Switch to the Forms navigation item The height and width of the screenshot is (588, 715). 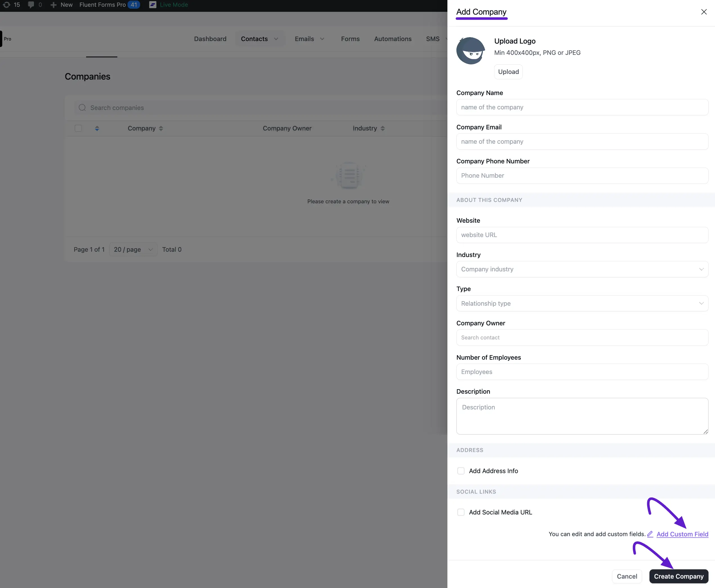350,39
